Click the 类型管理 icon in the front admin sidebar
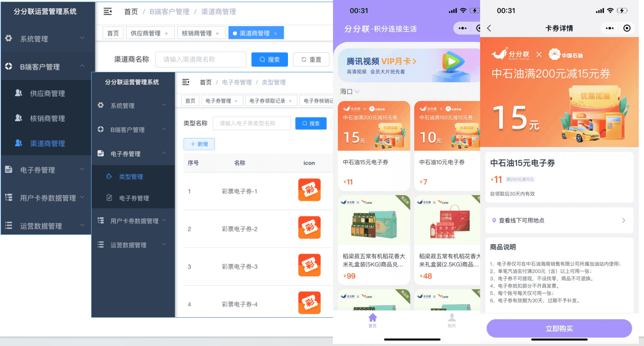Viewport: 644px width, 346px height. point(109,176)
